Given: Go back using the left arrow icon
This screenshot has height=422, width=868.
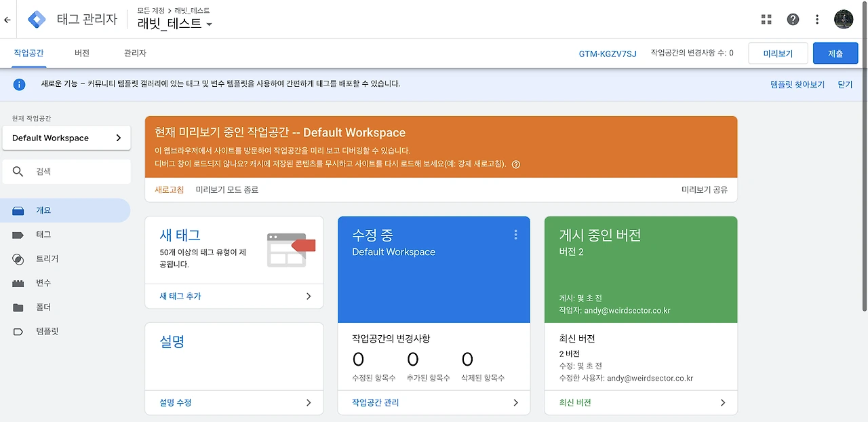Looking at the screenshot, I should point(7,20).
